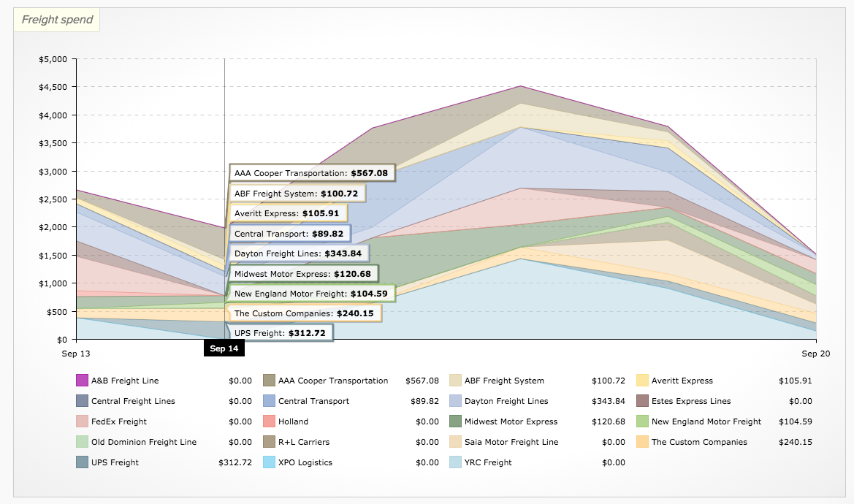Click the Midwest Motor Express $120.68 tooltip

(303, 274)
